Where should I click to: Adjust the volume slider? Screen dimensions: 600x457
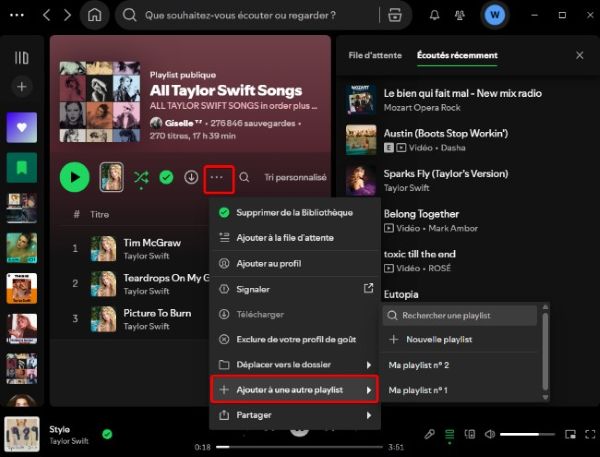point(527,434)
